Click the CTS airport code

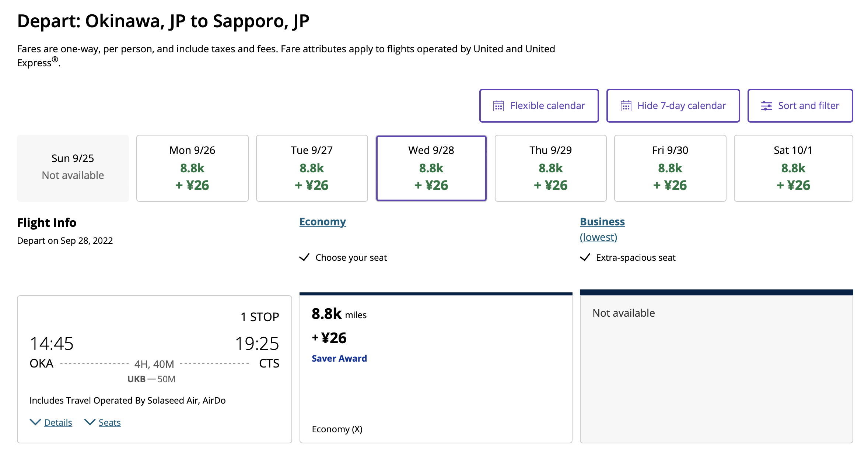tap(269, 363)
